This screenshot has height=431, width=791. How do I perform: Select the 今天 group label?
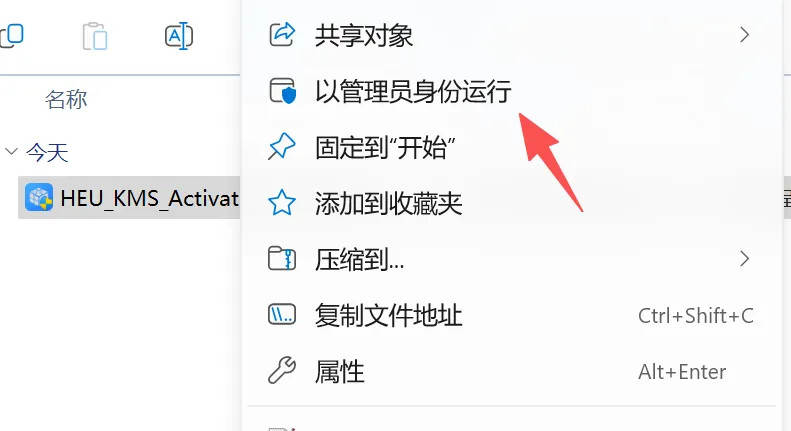coord(47,152)
